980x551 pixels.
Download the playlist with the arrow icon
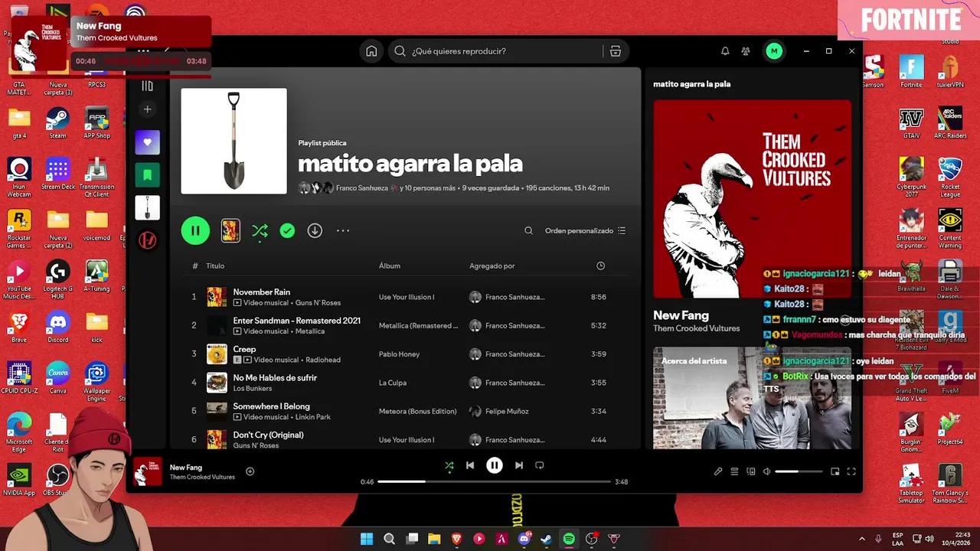click(315, 230)
